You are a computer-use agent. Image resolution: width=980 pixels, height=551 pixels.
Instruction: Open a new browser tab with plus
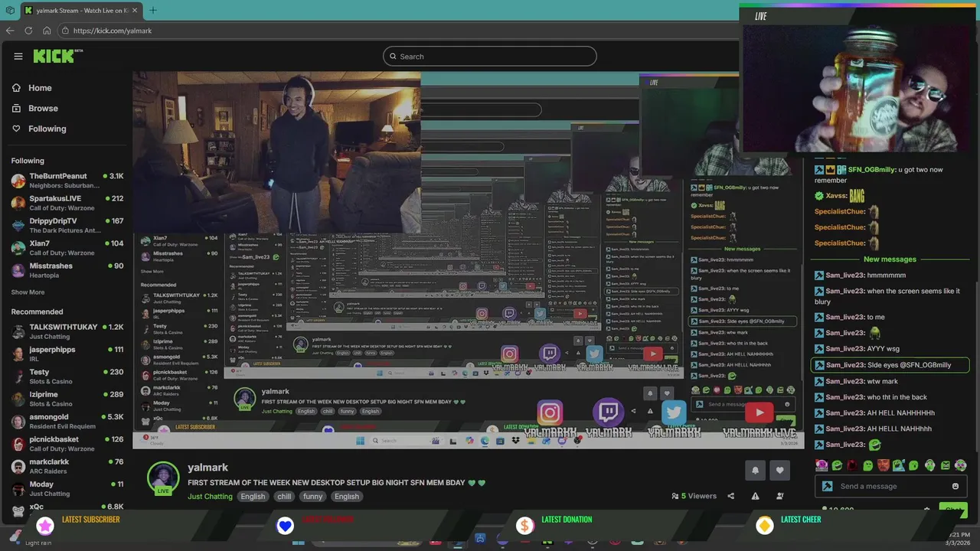(152, 10)
